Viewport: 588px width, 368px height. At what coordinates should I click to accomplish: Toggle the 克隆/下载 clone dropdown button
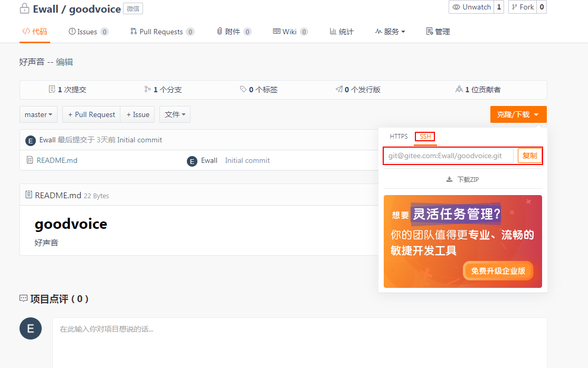point(518,114)
